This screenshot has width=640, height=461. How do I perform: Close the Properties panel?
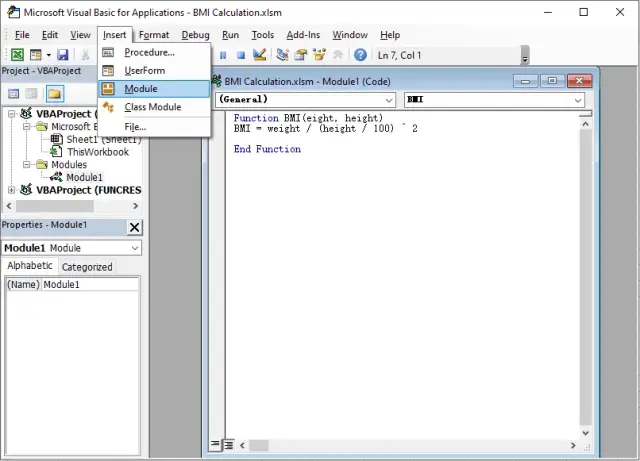click(134, 226)
